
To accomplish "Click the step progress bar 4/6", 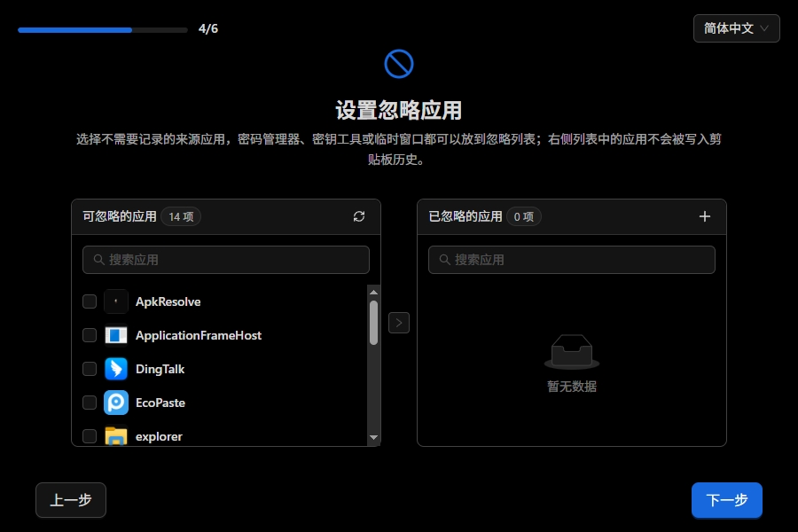I will coord(103,30).
